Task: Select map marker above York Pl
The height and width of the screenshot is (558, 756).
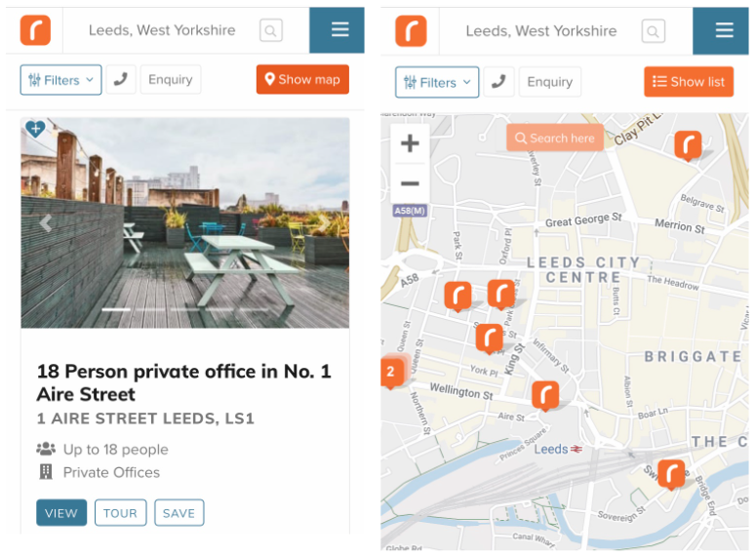Action: point(490,339)
